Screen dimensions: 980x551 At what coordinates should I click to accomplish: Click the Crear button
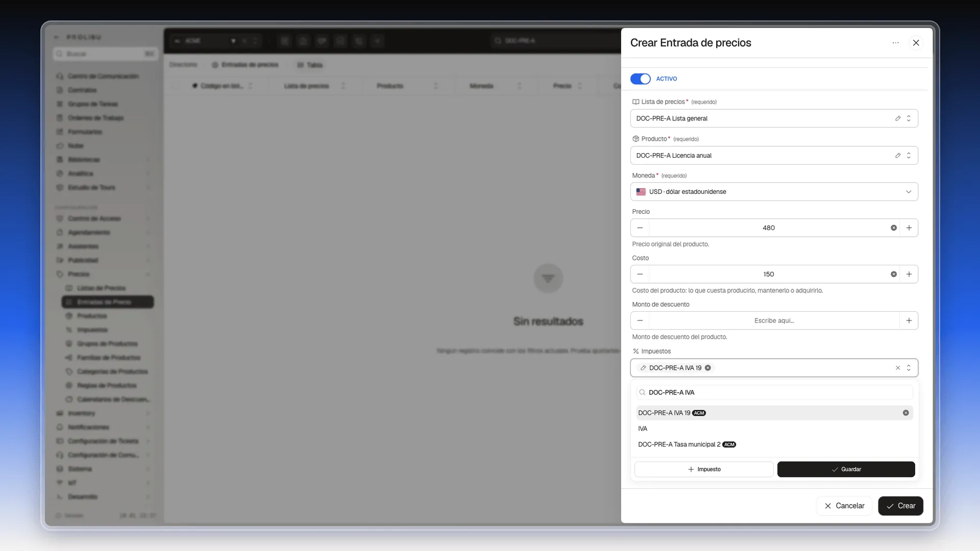pos(900,506)
